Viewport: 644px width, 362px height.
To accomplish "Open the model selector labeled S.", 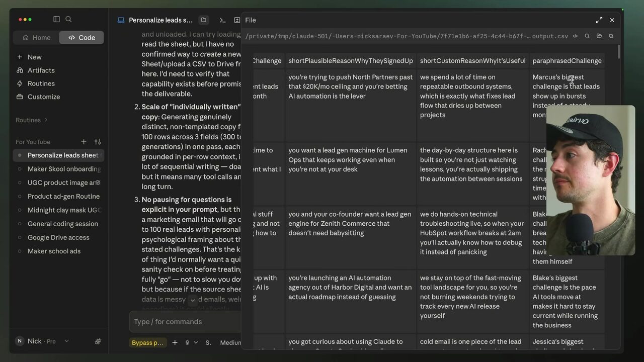I will click(x=208, y=342).
